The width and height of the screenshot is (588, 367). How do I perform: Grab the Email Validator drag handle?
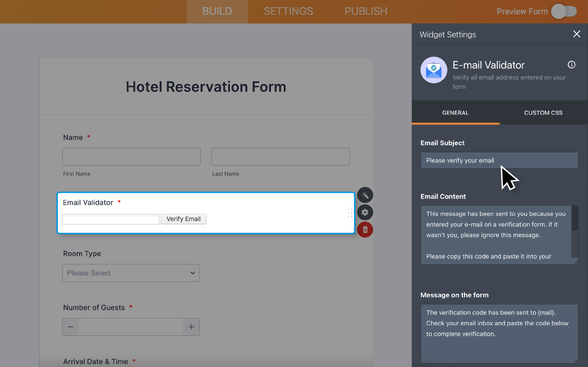pos(350,212)
